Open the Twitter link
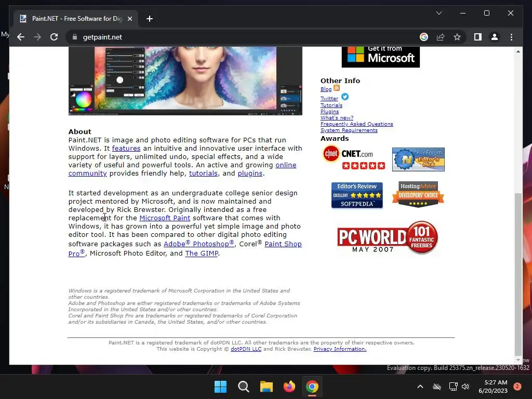The width and height of the screenshot is (532, 399). 329,99
